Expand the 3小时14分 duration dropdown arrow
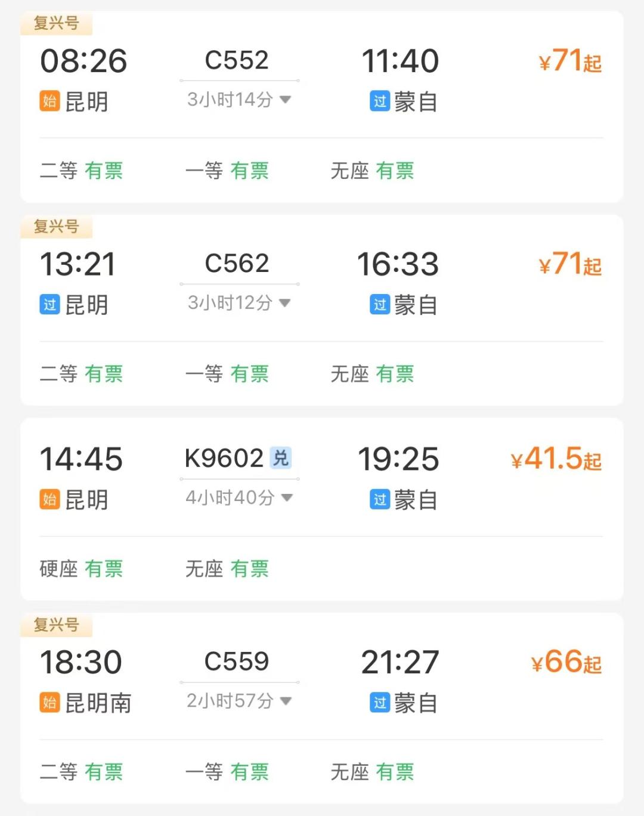This screenshot has width=644, height=816. coord(286,100)
